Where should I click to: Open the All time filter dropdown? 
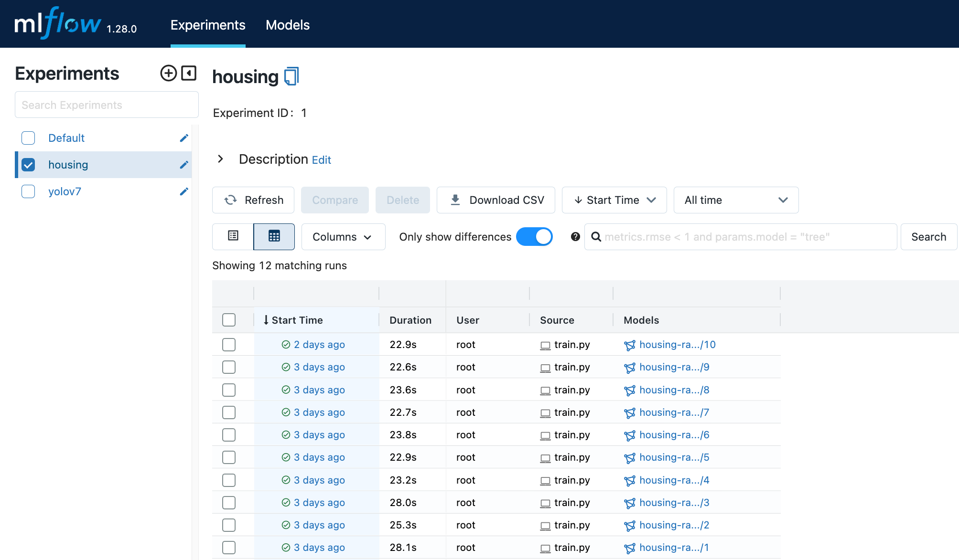[735, 200]
